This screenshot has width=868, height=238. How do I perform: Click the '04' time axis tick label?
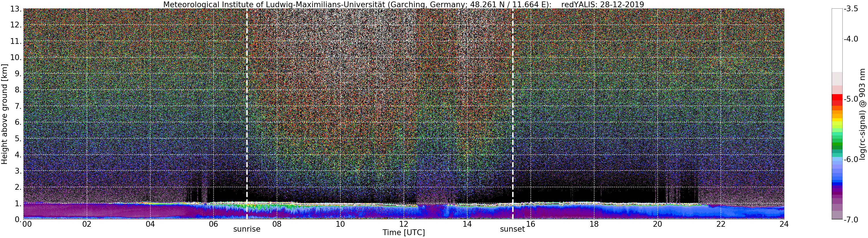[x=150, y=224]
